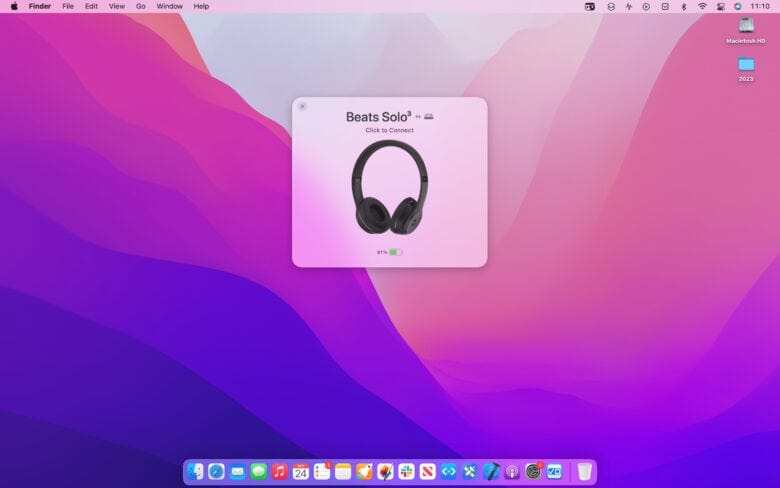Open Bluetooth menu in the menu bar

tap(684, 6)
